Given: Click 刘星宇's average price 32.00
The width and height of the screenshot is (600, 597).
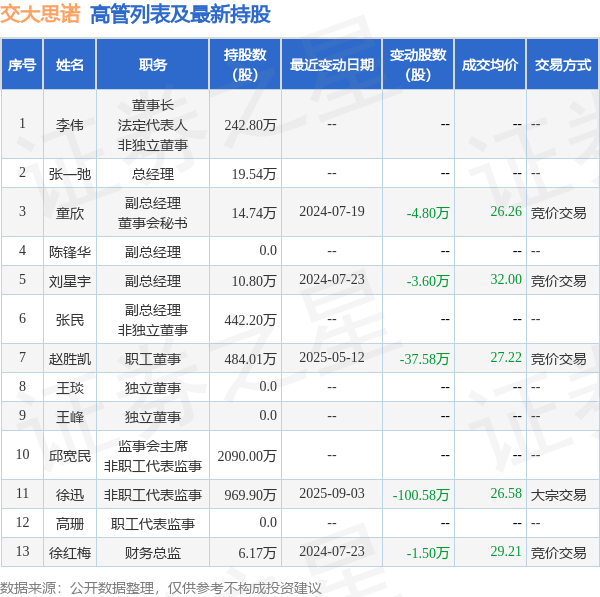Looking at the screenshot, I should 506,279.
